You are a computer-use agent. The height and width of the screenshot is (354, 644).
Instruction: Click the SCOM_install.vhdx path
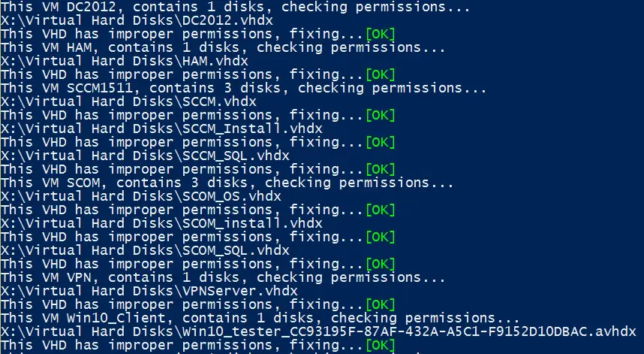click(x=161, y=223)
